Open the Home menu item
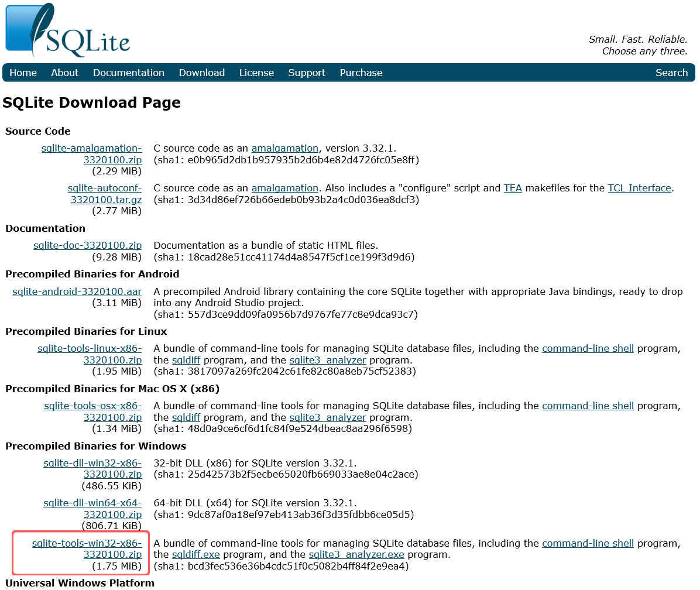This screenshot has width=700, height=590. (23, 73)
